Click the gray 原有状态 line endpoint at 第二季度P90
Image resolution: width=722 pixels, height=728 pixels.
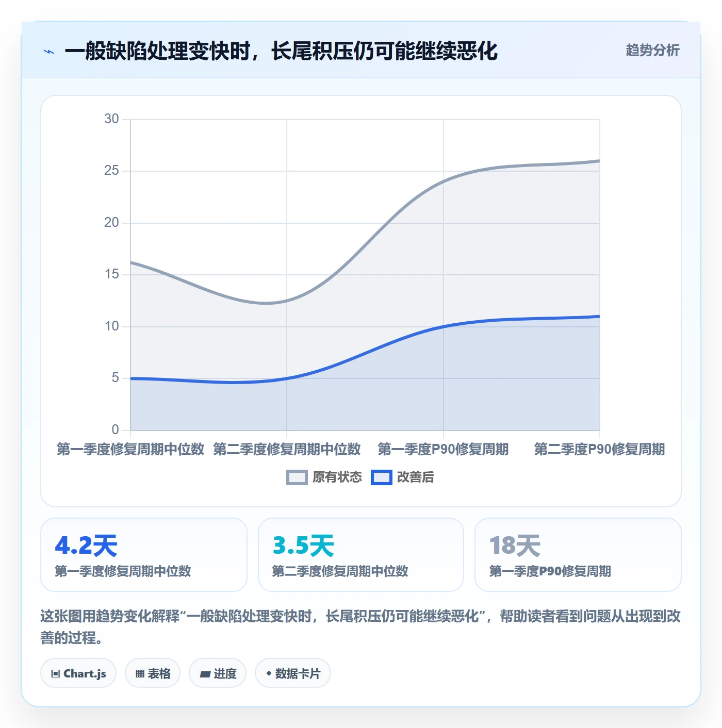pyautogui.click(x=599, y=161)
